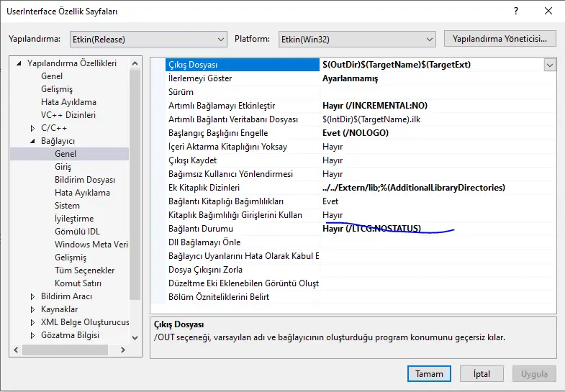
Task: Select Komut Satırı in the tree
Action: click(x=77, y=283)
